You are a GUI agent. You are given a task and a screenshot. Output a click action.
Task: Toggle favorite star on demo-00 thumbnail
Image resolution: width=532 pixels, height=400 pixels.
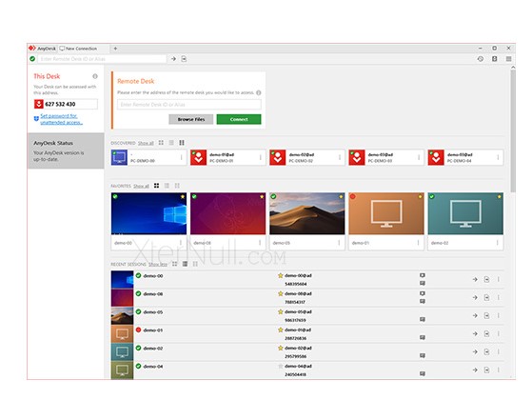pyautogui.click(x=183, y=196)
